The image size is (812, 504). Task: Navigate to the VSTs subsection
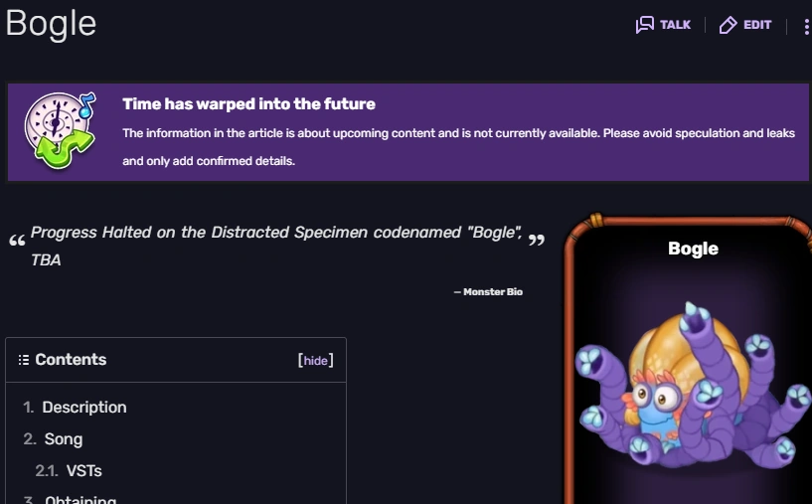point(83,471)
